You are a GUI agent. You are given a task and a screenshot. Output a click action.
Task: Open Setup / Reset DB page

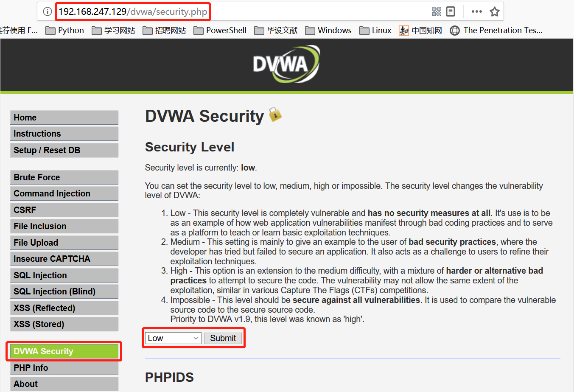coord(64,150)
